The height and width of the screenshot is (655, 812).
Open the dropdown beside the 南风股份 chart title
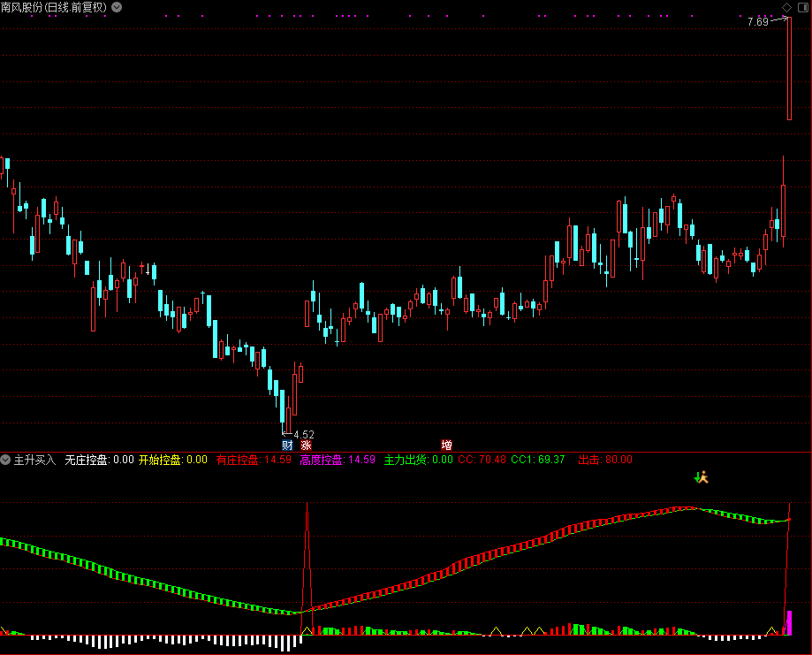[x=119, y=7]
